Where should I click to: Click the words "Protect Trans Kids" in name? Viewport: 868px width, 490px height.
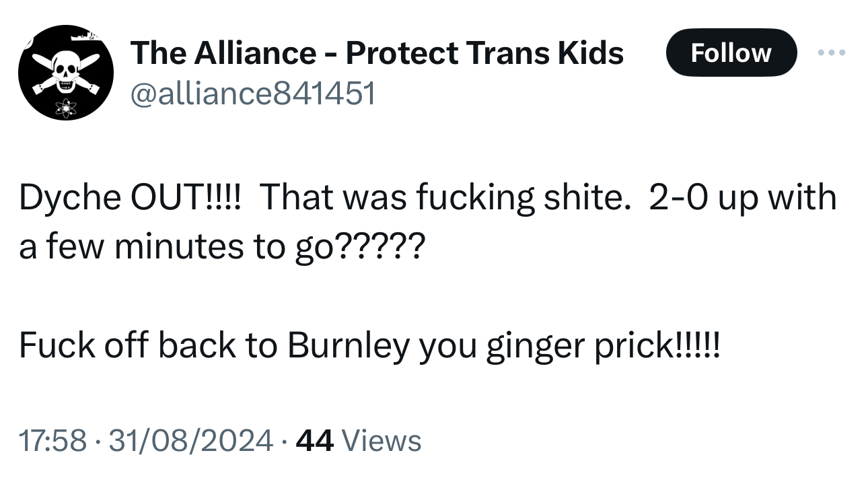[484, 53]
